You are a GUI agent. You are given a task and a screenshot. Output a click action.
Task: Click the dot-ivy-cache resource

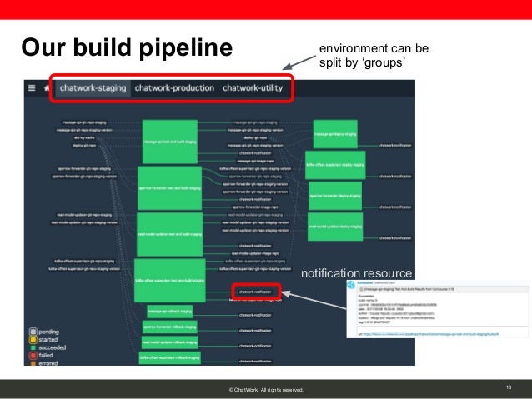pyautogui.click(x=84, y=137)
